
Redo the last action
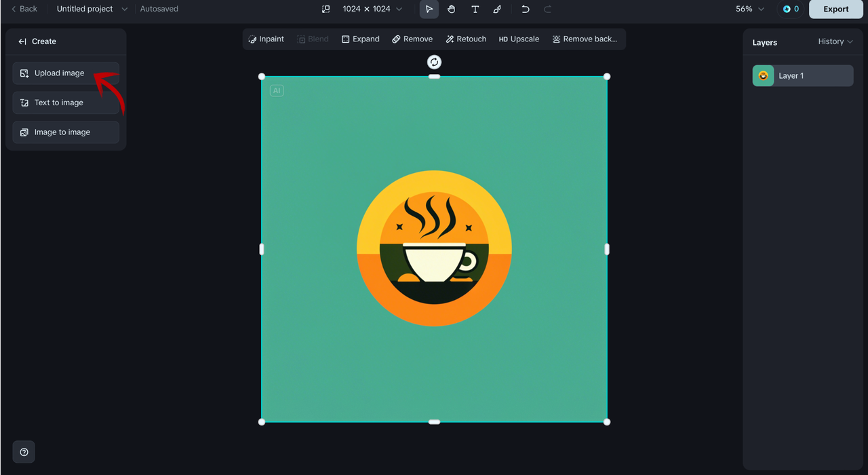(x=547, y=9)
